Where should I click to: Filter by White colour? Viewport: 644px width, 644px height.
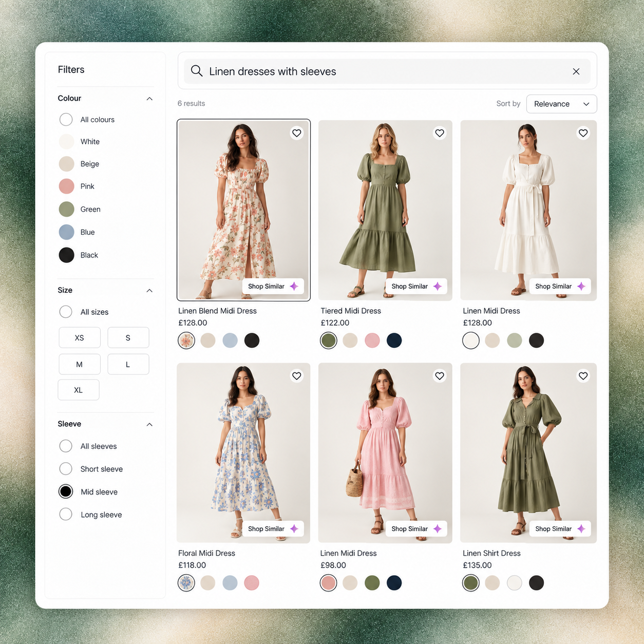(x=66, y=141)
